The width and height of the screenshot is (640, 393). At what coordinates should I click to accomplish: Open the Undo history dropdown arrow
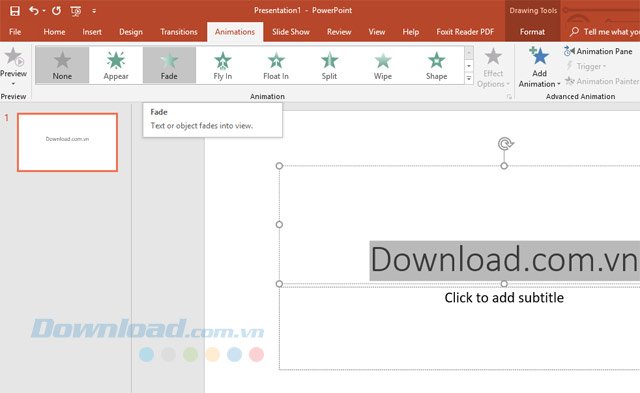pos(44,11)
